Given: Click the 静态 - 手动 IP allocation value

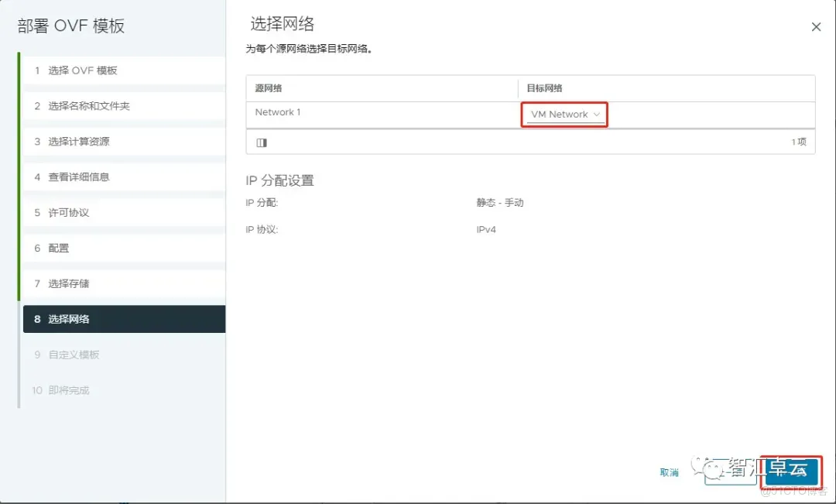Looking at the screenshot, I should (500, 203).
